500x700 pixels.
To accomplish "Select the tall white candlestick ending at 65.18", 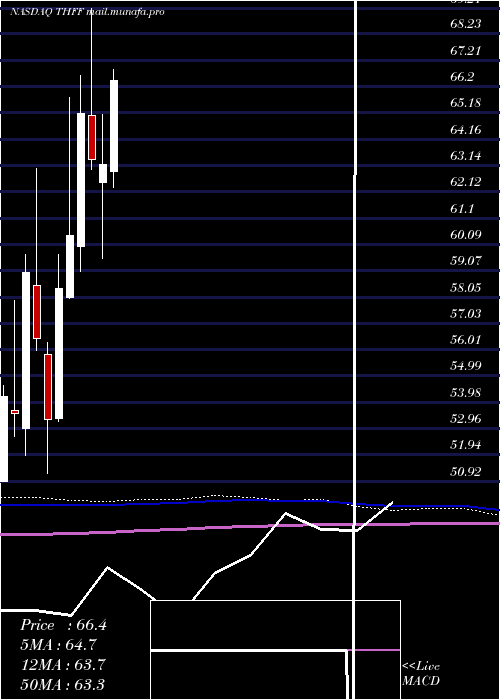I will [81, 180].
